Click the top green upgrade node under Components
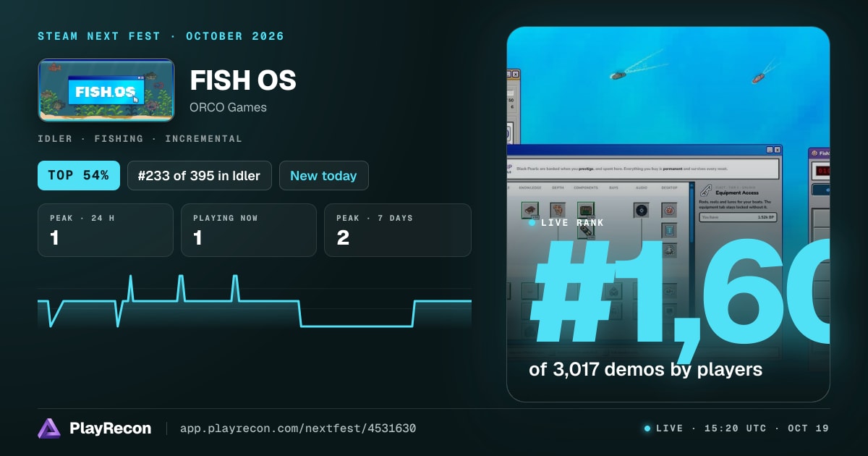The height and width of the screenshot is (456, 868). (x=586, y=210)
